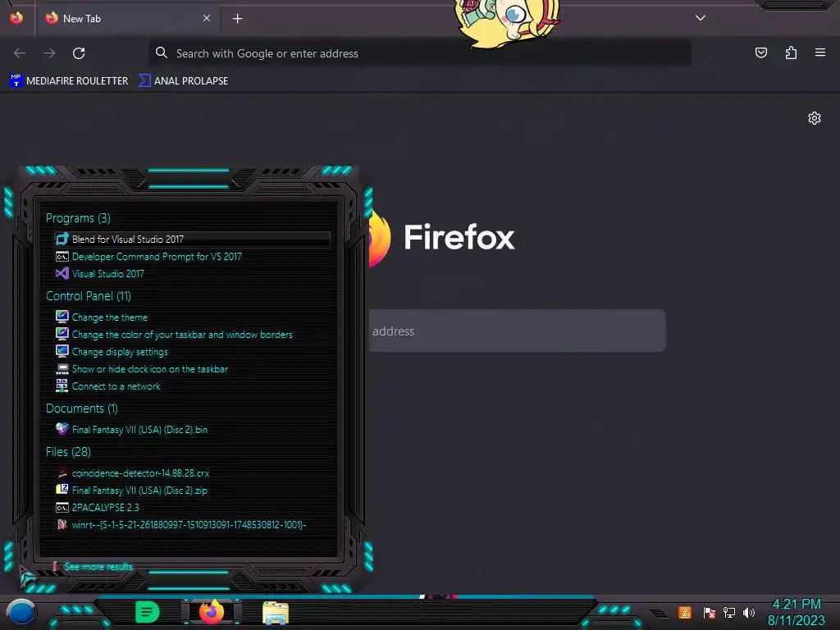Click the Blend for Visual Studio icon
The height and width of the screenshot is (630, 840).
[x=62, y=239]
